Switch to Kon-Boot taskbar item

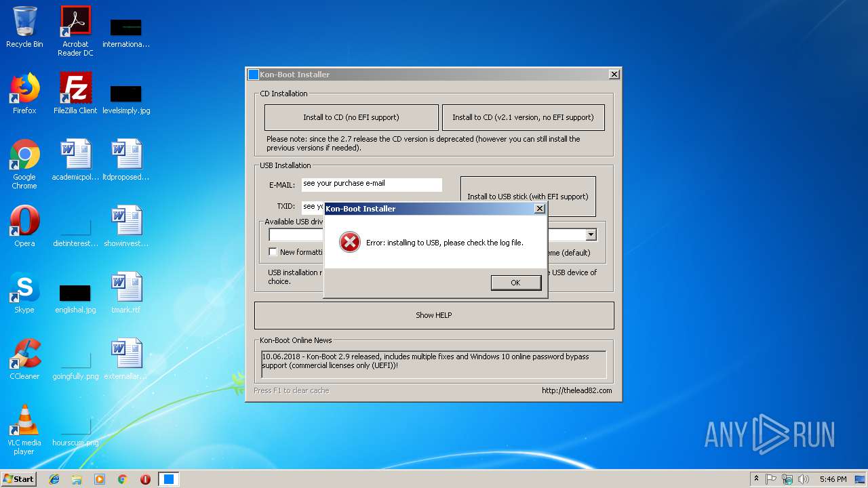click(x=168, y=479)
